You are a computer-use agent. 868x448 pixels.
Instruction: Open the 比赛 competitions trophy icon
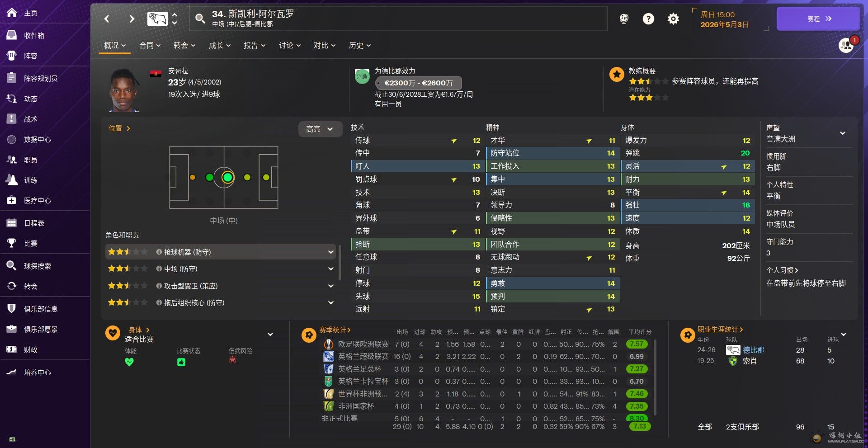pos(12,243)
